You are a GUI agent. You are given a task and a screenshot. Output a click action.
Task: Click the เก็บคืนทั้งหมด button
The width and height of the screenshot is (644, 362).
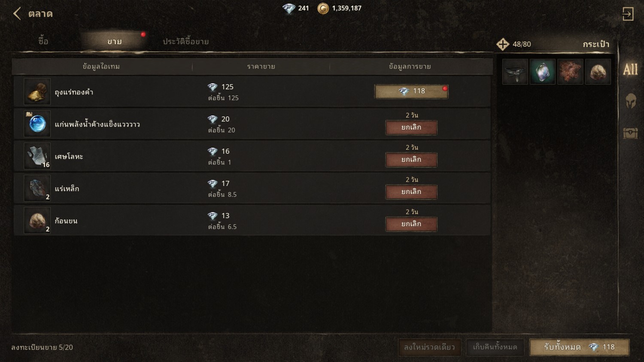coord(495,347)
